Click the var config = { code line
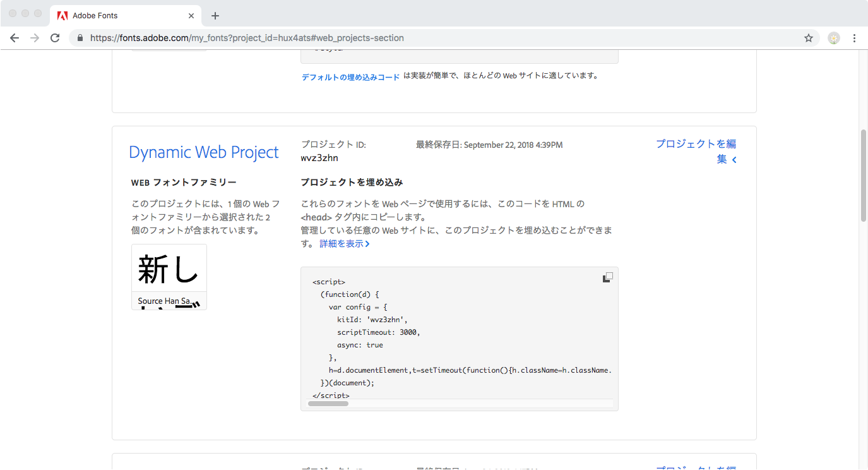Image resolution: width=868 pixels, height=470 pixels. tap(358, 307)
